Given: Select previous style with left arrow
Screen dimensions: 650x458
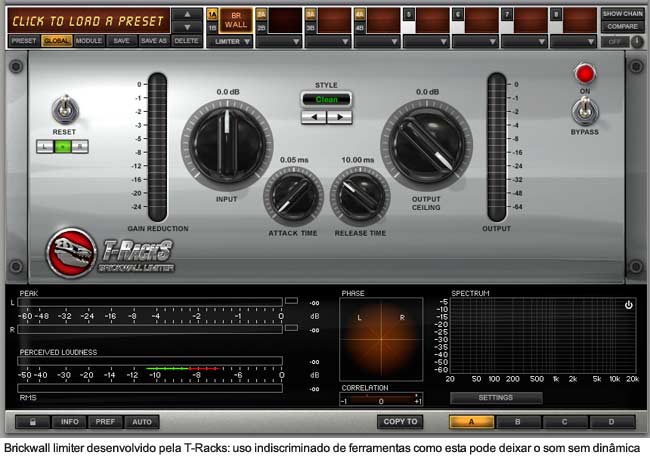Looking at the screenshot, I should (314, 117).
